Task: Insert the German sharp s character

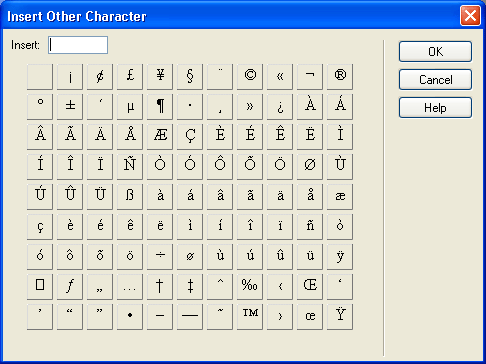Action: [x=130, y=197]
